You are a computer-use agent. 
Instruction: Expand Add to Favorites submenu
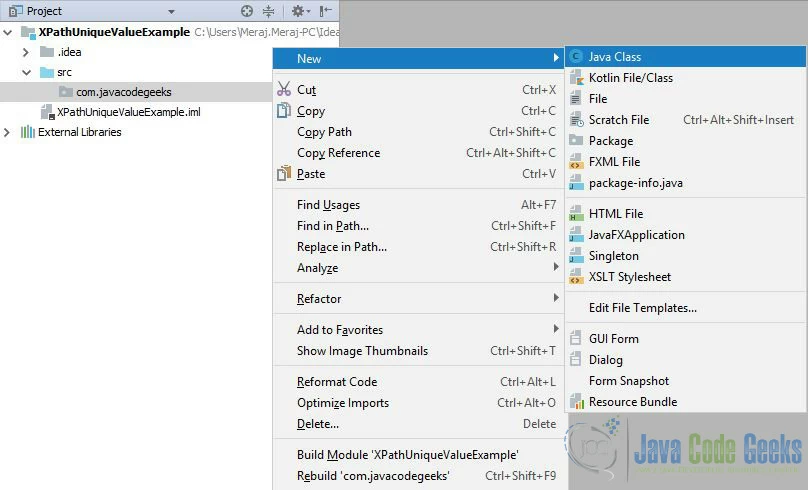pyautogui.click(x=417, y=330)
